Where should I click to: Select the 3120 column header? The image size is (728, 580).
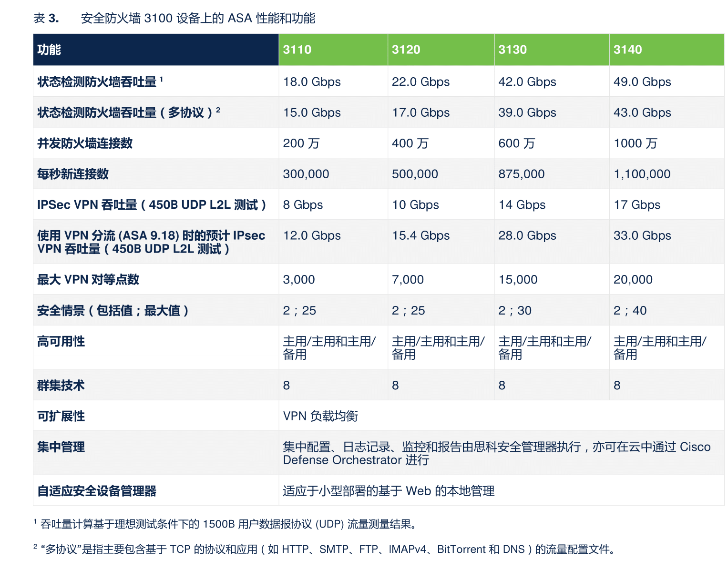(406, 49)
